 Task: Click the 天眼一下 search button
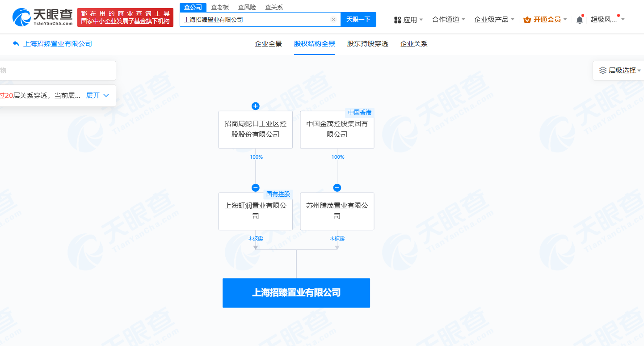pos(358,20)
